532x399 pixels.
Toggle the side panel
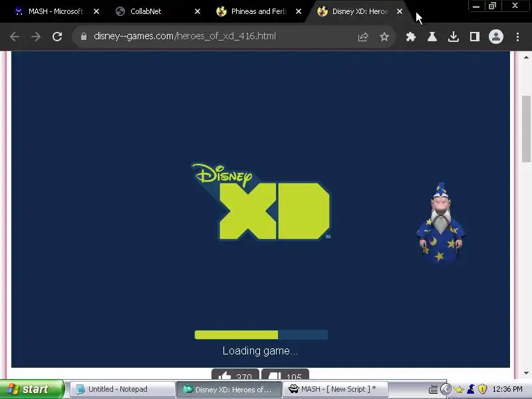475,37
